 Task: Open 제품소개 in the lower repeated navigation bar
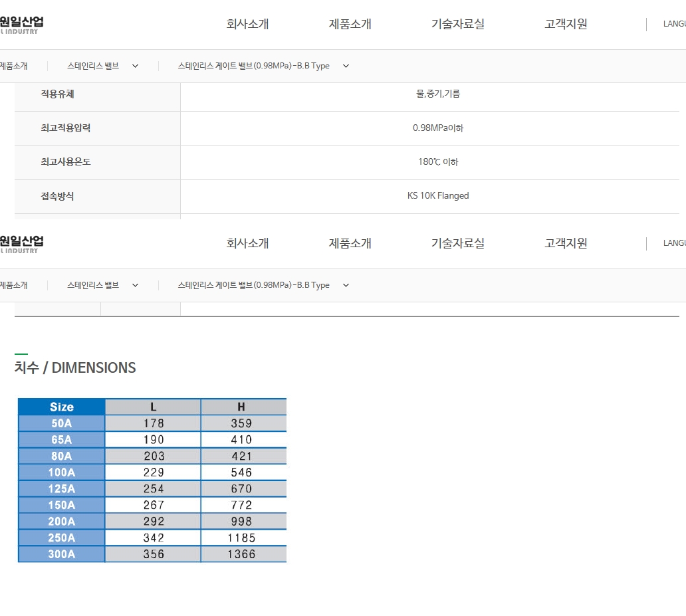tap(350, 243)
